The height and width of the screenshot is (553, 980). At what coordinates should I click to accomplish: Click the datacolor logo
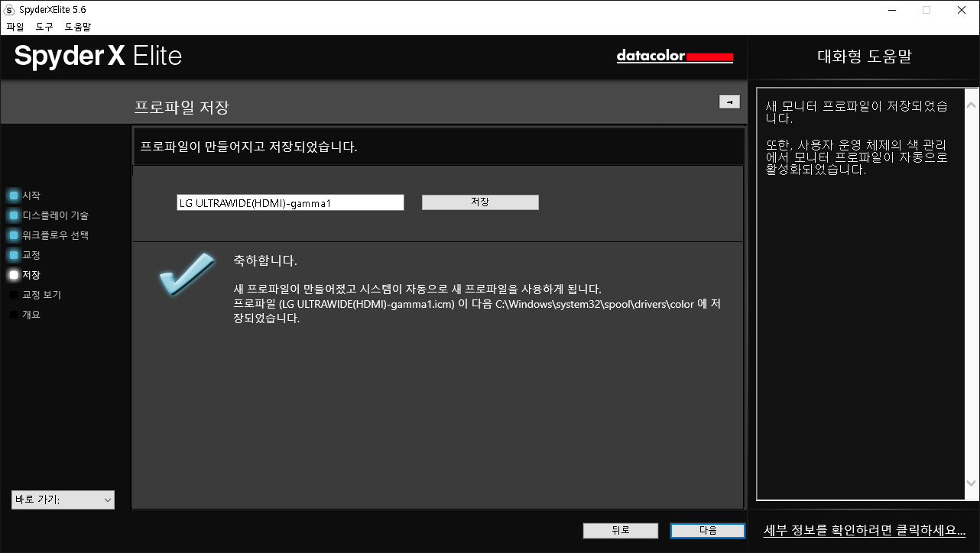click(x=675, y=57)
